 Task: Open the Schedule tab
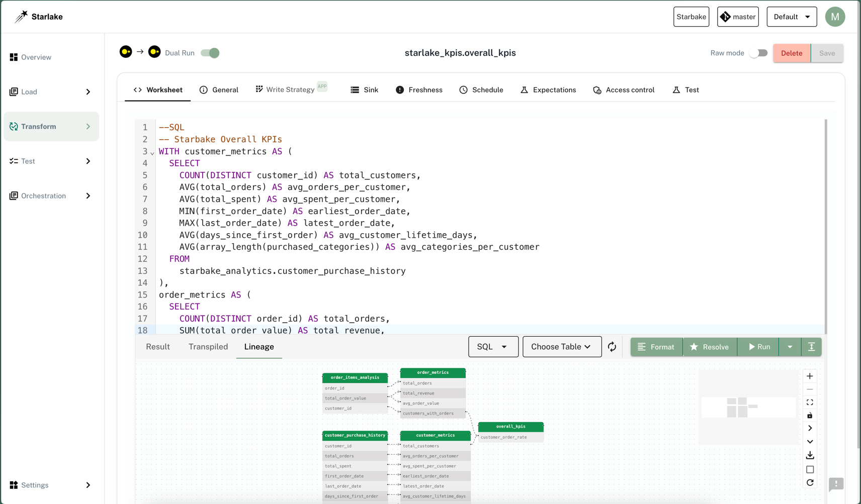coord(481,90)
